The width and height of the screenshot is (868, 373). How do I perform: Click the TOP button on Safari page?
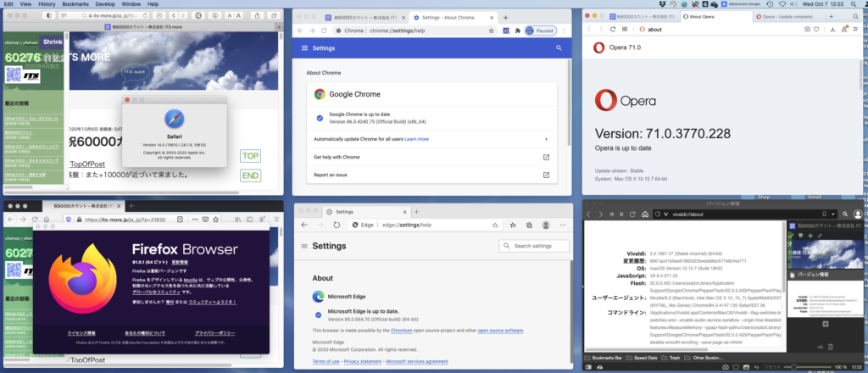tap(250, 156)
